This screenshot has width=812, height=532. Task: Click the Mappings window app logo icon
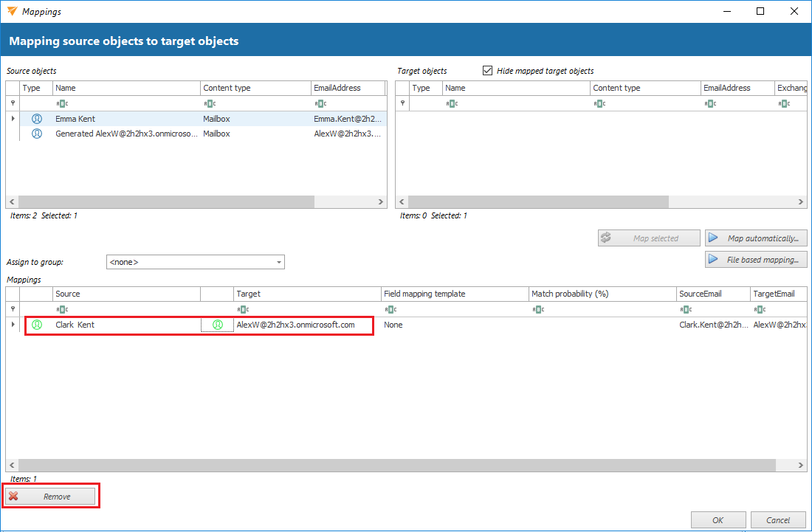[12, 11]
